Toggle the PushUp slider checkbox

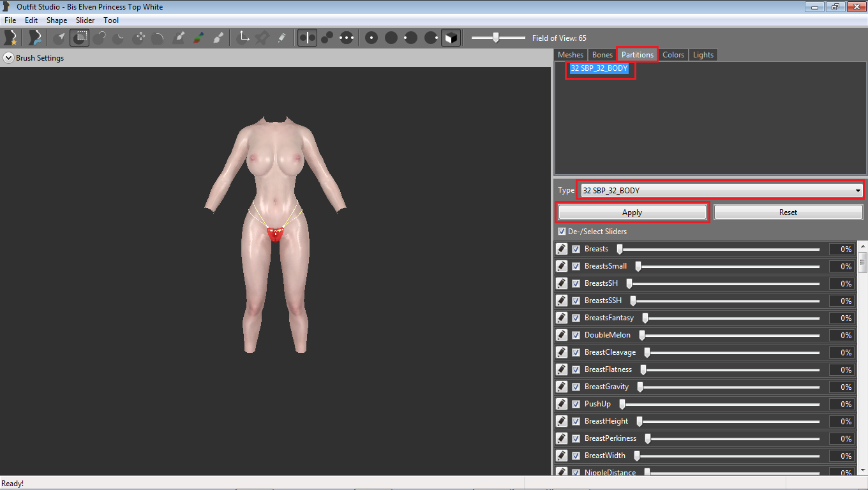(x=576, y=404)
